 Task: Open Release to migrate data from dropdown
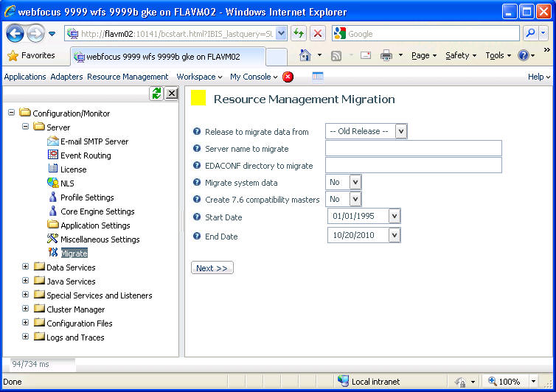pyautogui.click(x=400, y=131)
